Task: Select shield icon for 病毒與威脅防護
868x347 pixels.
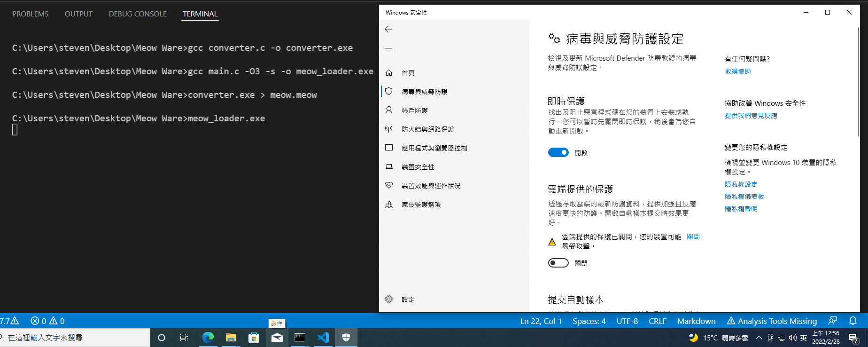Action: click(x=389, y=91)
